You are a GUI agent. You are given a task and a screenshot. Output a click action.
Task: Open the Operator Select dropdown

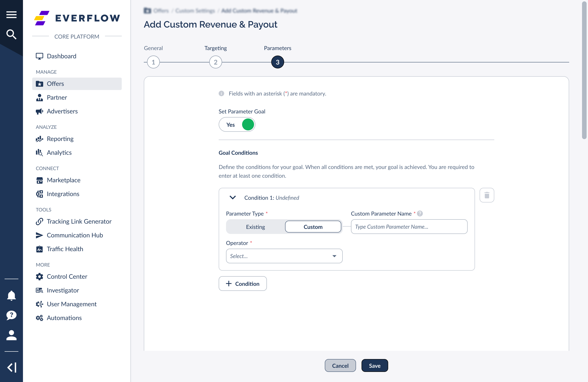(284, 256)
